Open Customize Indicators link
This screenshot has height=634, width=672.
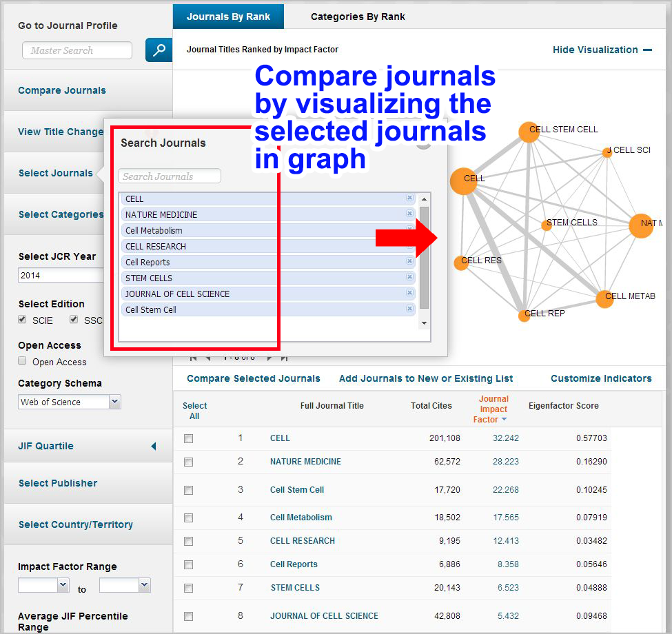tap(600, 378)
